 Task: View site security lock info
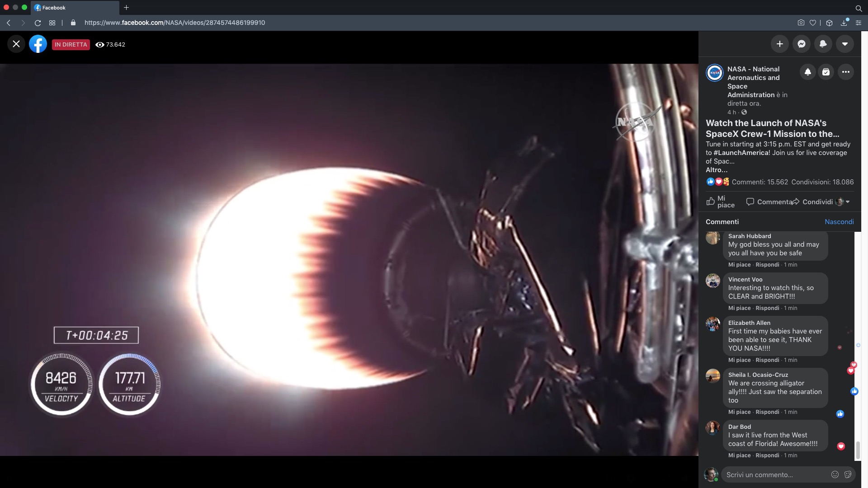coord(73,23)
